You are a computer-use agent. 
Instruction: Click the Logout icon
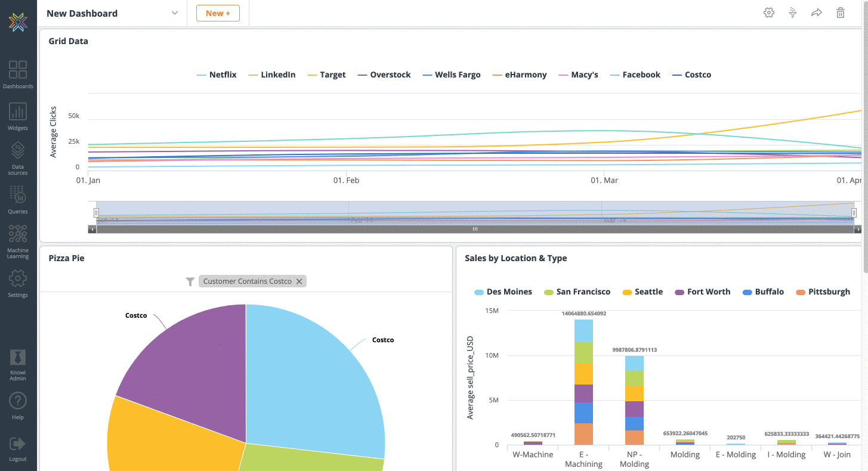pyautogui.click(x=18, y=444)
